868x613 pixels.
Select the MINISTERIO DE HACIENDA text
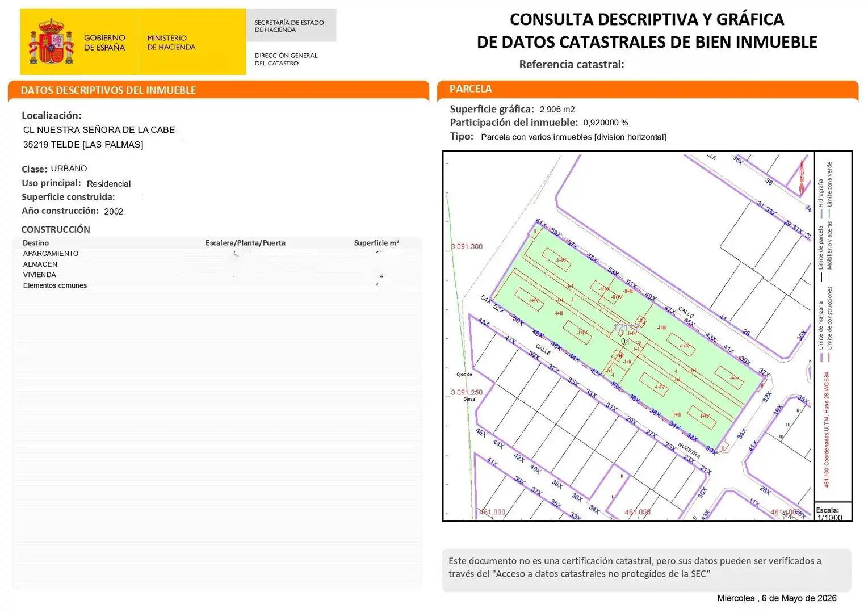tap(171, 43)
